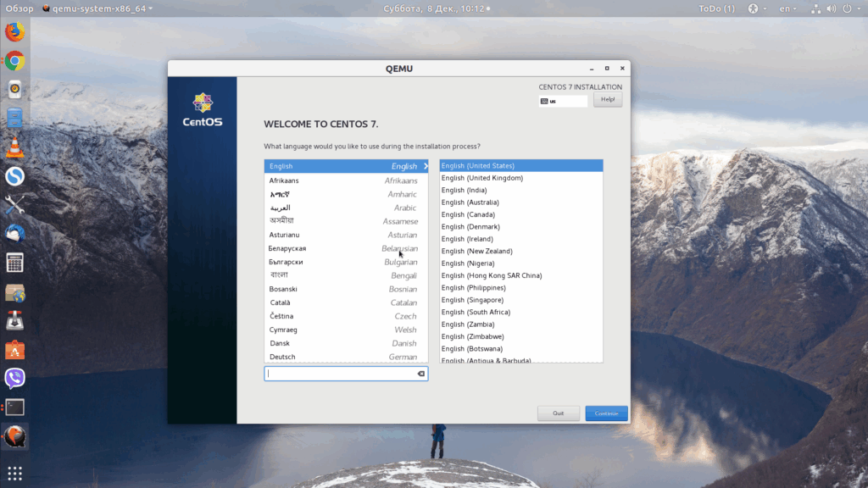
Task: Select English (Australia) locale
Action: tap(521, 202)
